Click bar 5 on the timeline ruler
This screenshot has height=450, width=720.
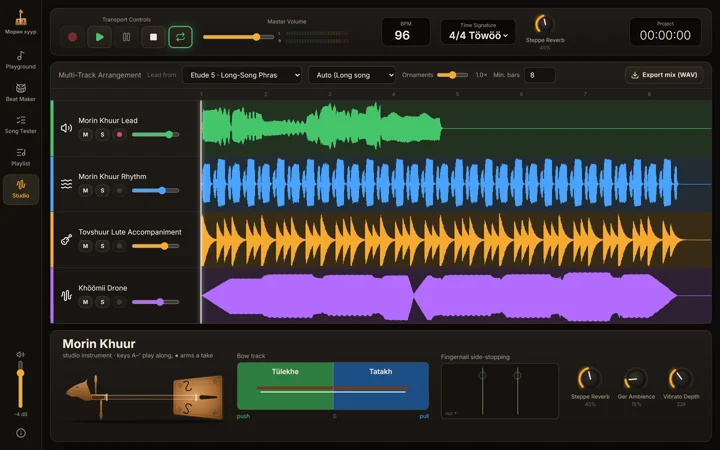coord(457,94)
